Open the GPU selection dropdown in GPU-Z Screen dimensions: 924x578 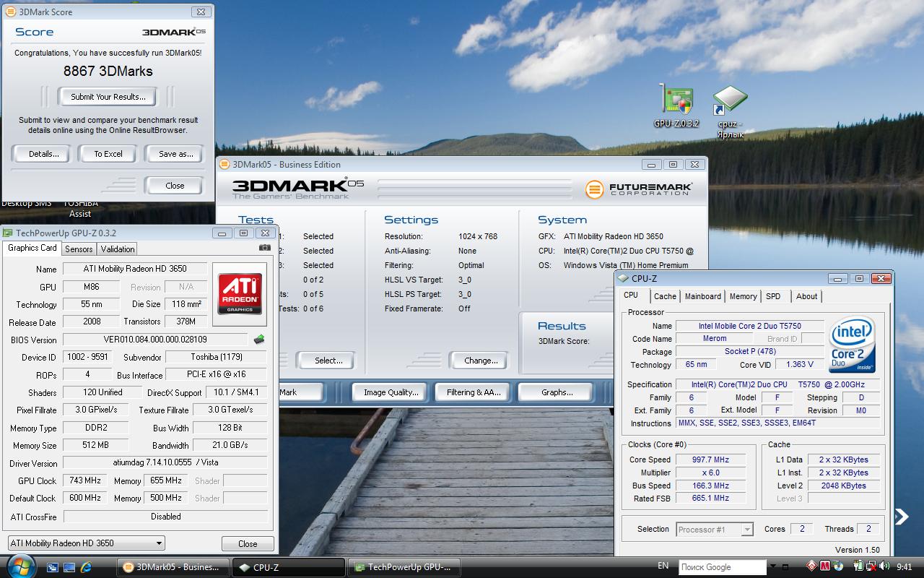point(86,543)
